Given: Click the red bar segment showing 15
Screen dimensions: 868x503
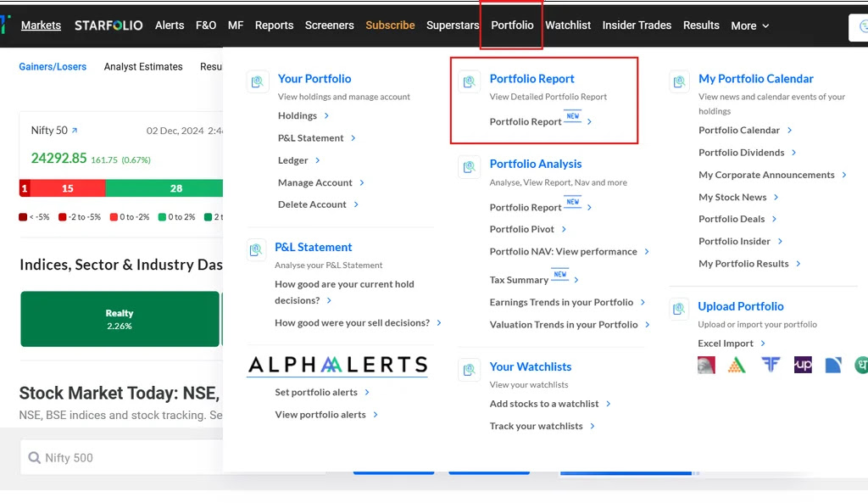Looking at the screenshot, I should tap(68, 188).
